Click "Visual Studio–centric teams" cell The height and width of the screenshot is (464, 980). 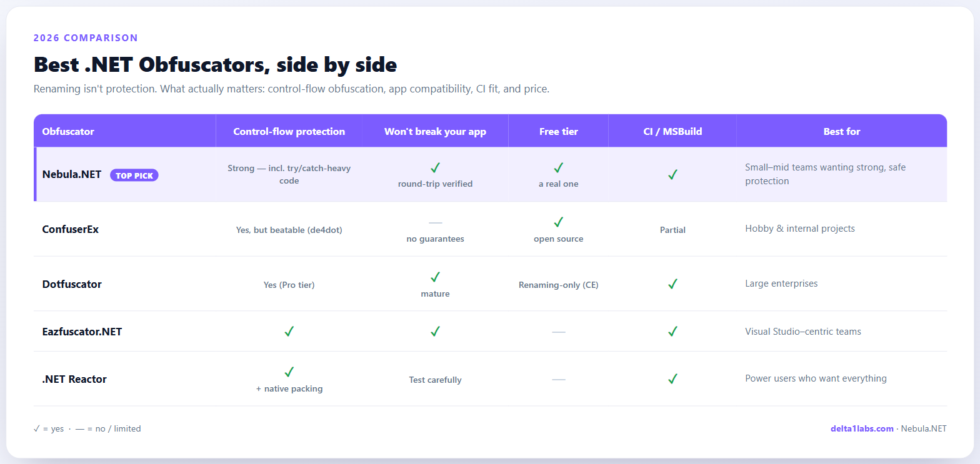click(803, 332)
